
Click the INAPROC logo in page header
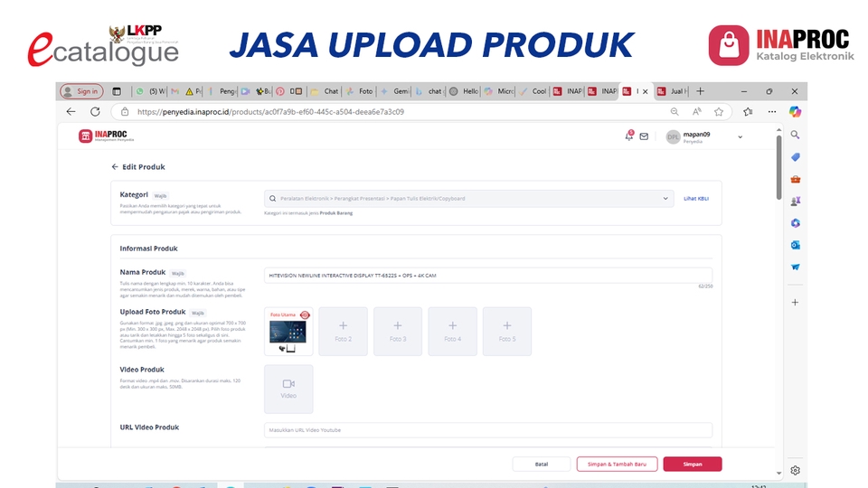[x=106, y=136]
